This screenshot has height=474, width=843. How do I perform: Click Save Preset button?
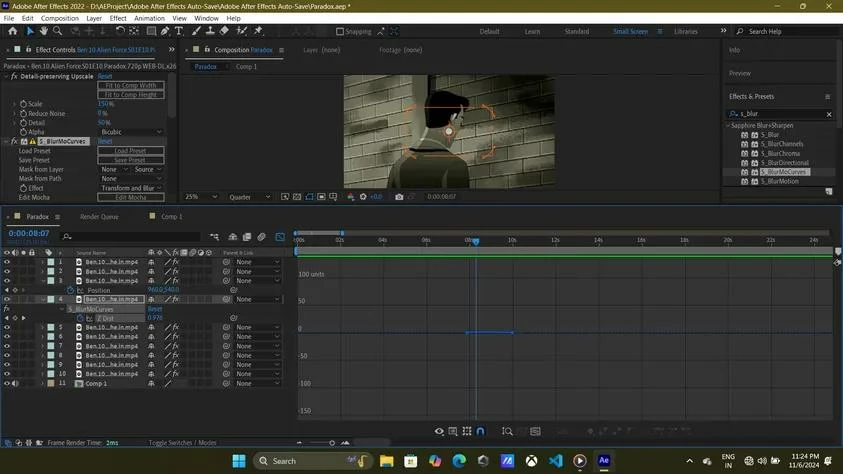131,160
